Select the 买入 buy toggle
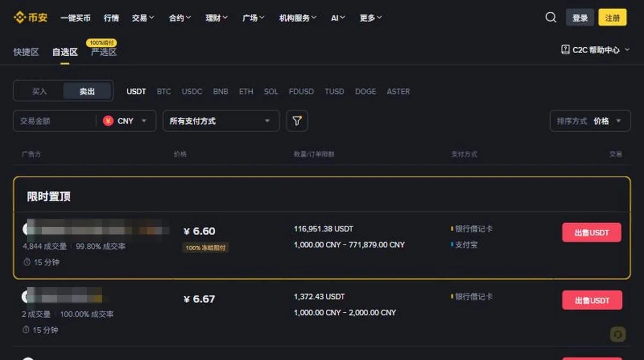644x360 pixels. pos(39,91)
